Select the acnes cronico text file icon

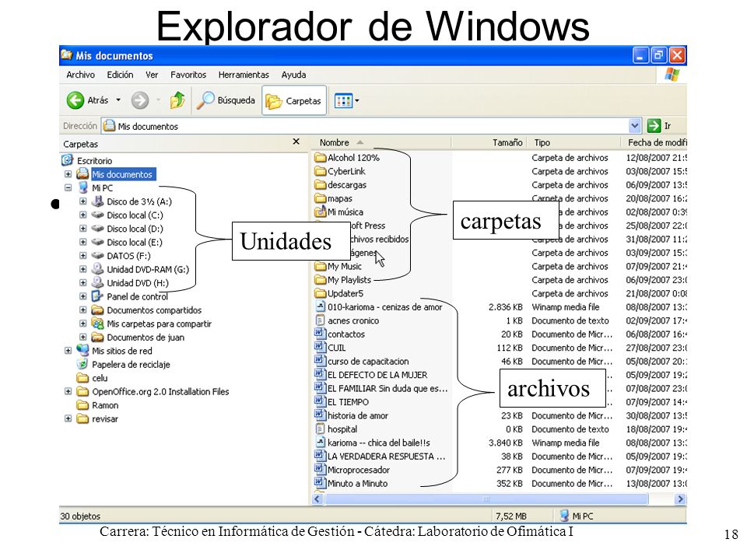tap(320, 320)
